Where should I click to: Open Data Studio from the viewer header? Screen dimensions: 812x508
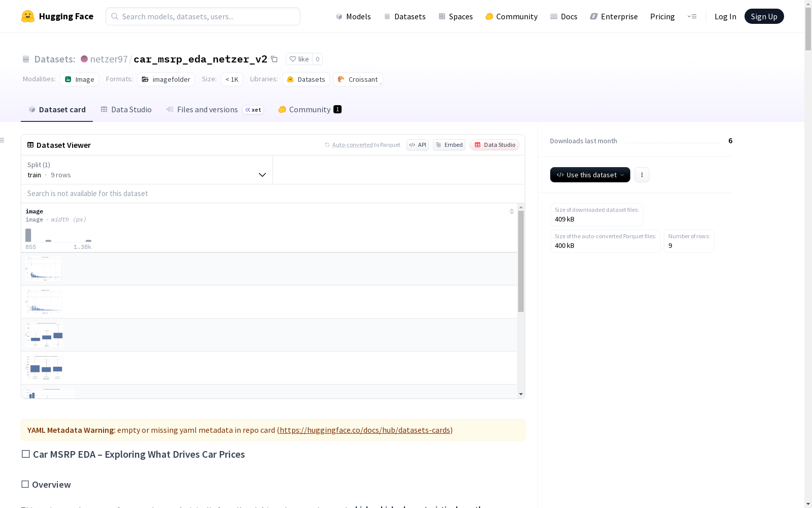point(495,145)
